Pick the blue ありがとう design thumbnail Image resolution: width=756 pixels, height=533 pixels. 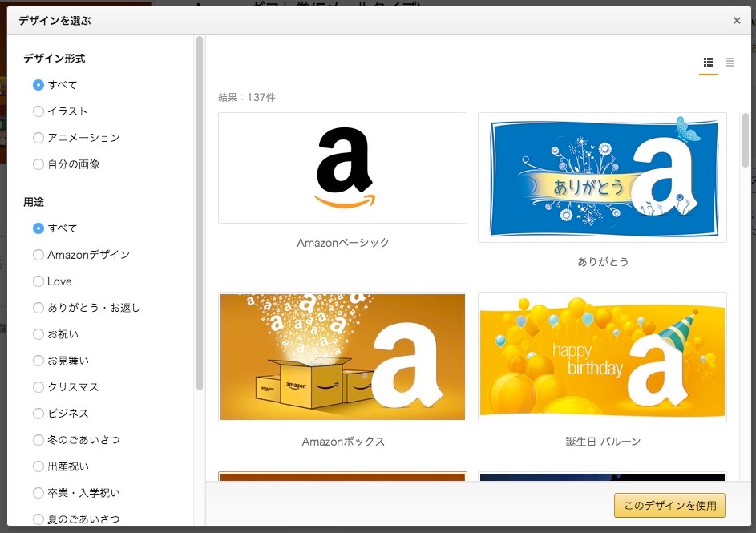[x=602, y=177]
